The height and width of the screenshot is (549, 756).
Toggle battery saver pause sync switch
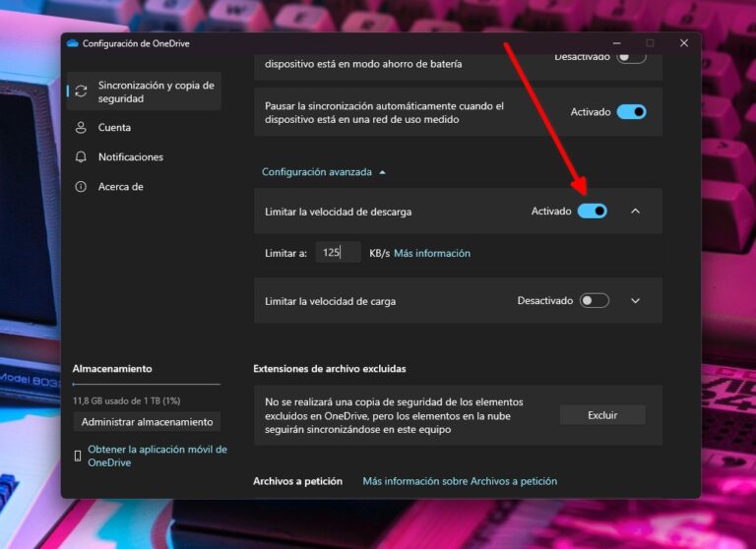[x=631, y=57]
